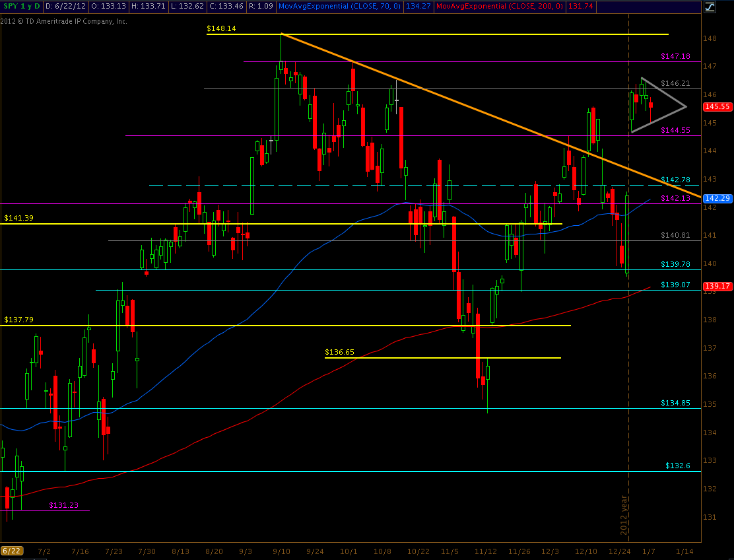734x560 pixels.
Task: Click the 131.74 moving average value
Action: pos(580,6)
